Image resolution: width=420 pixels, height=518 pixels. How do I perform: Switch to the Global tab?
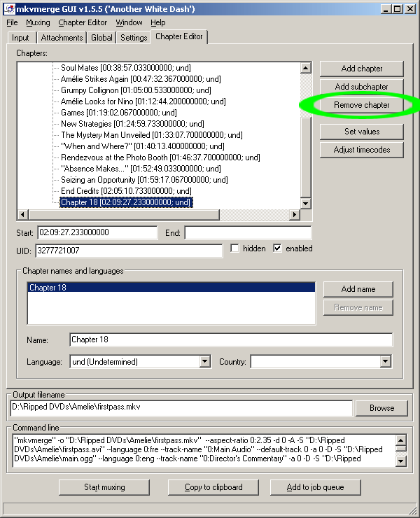click(x=101, y=38)
